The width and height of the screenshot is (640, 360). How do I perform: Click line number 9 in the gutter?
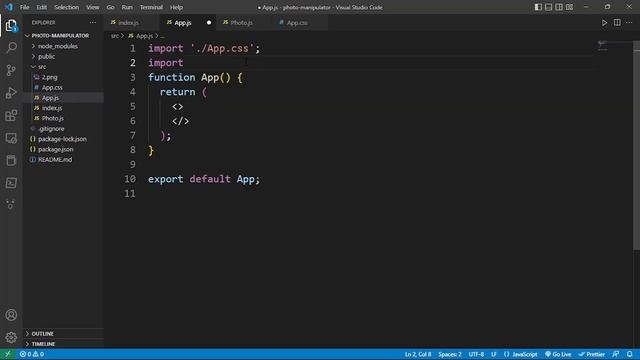tap(133, 164)
